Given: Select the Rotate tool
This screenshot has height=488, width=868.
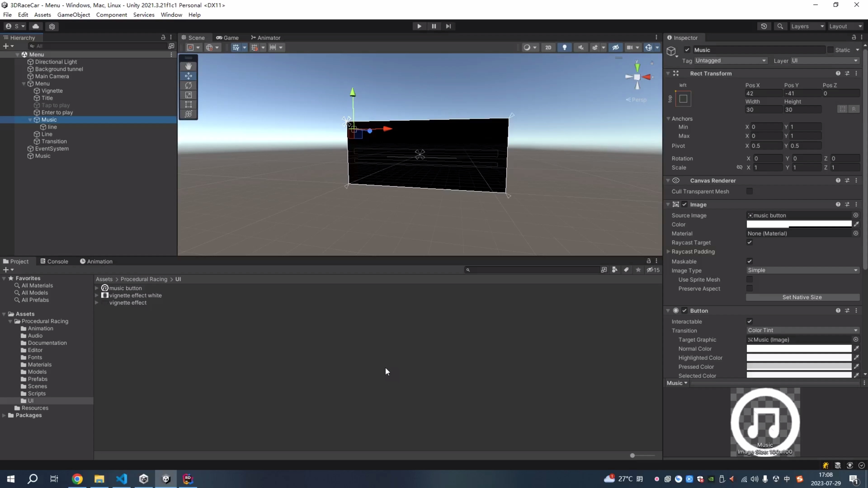Looking at the screenshot, I should click(x=188, y=86).
